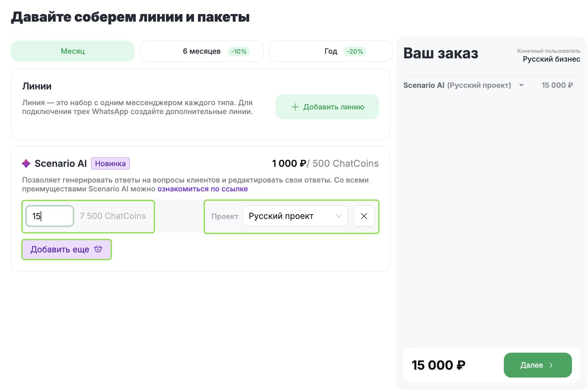
Task: Open the ознакомиться по ссылке link
Action: click(x=202, y=189)
